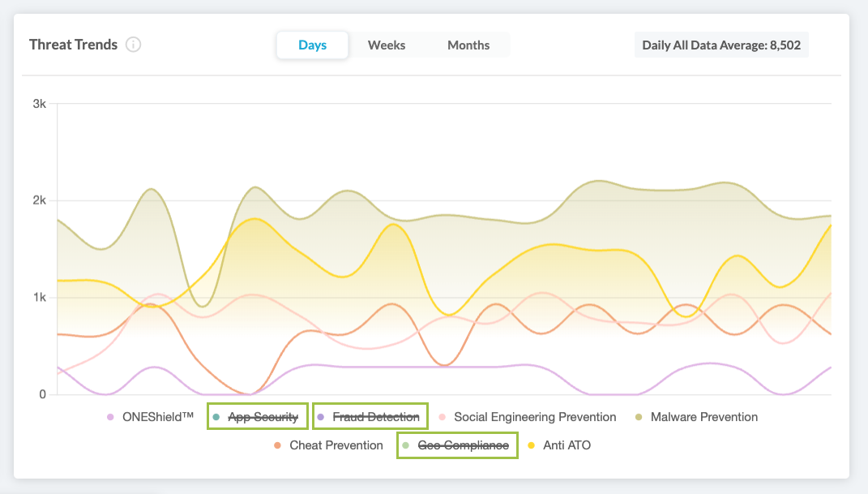Click the Threat Trends title

coord(73,45)
